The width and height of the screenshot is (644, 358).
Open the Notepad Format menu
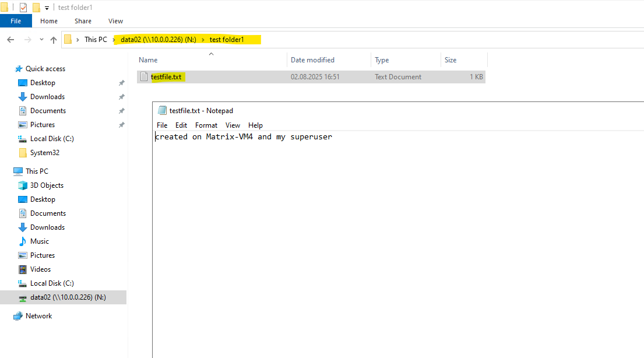206,125
